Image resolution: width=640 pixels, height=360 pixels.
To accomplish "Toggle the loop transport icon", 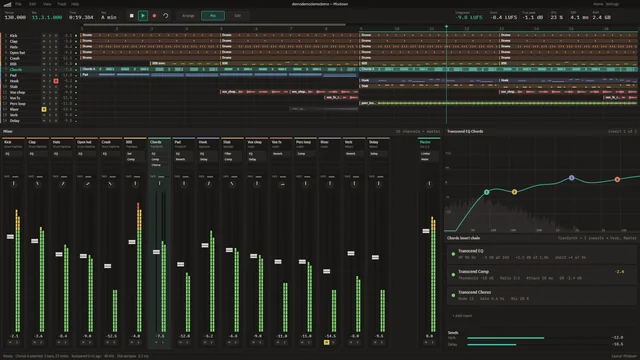I will point(166,16).
